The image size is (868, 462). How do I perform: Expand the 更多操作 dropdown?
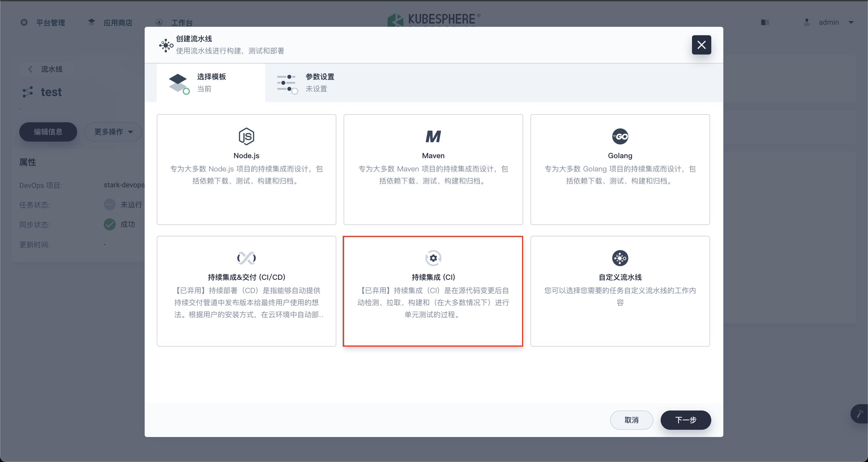click(x=113, y=132)
